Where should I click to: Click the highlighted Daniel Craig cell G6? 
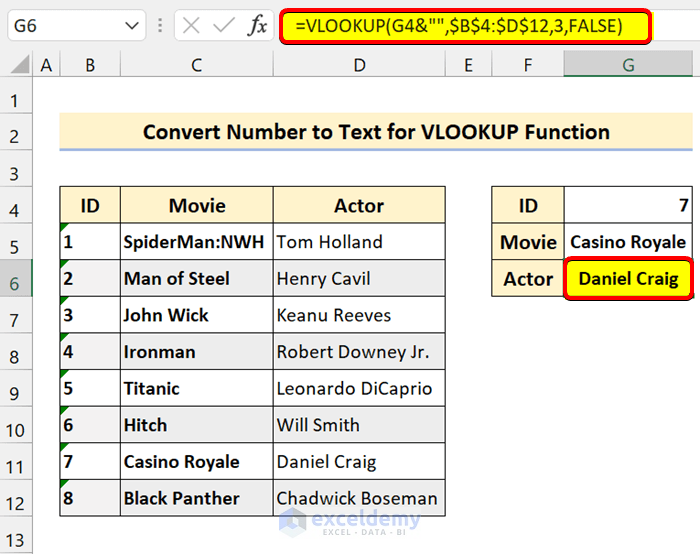(x=629, y=279)
